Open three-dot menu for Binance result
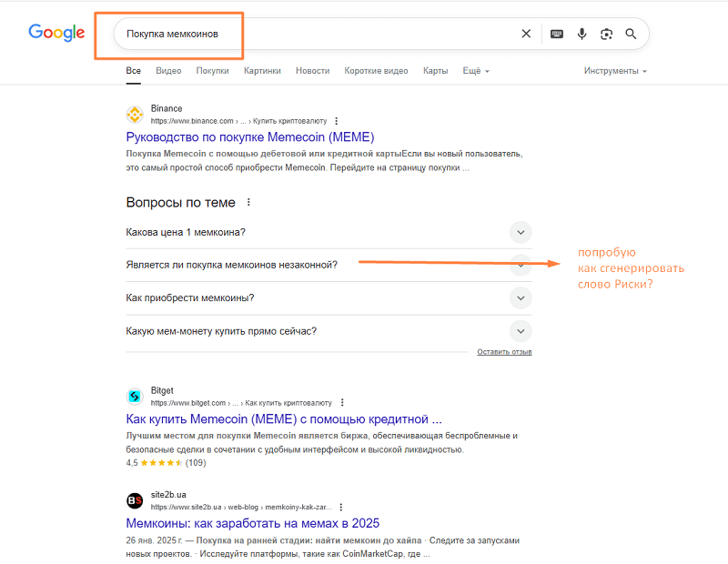The width and height of the screenshot is (728, 564). point(336,121)
